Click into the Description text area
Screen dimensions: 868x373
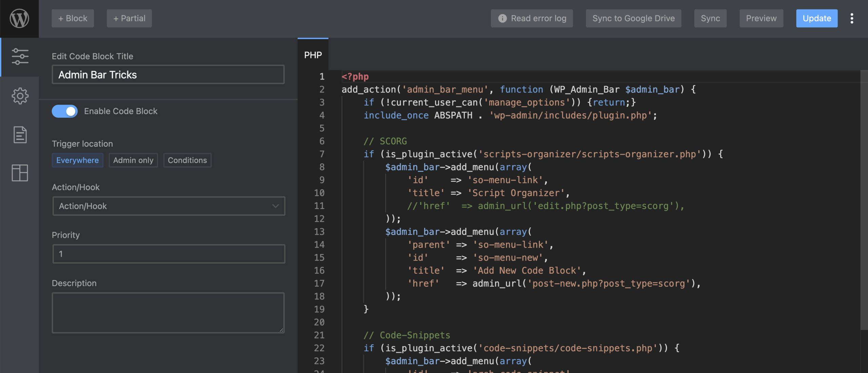(x=168, y=313)
